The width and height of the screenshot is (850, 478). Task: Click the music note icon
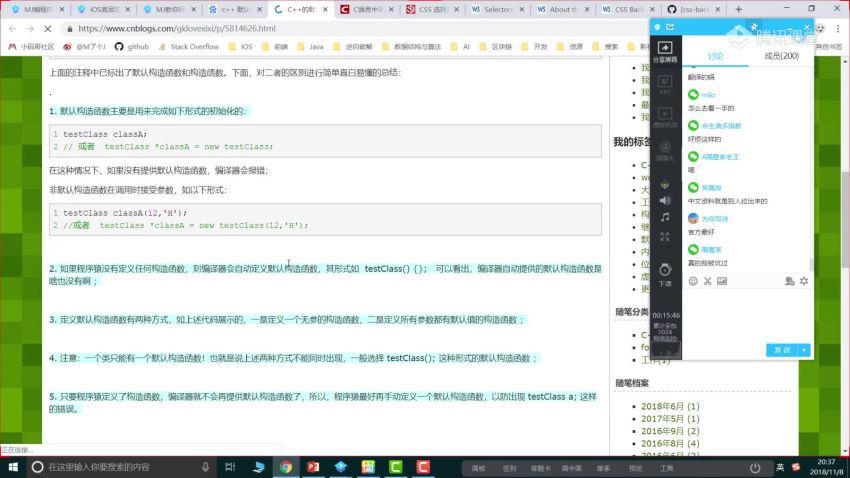pyautogui.click(x=664, y=217)
